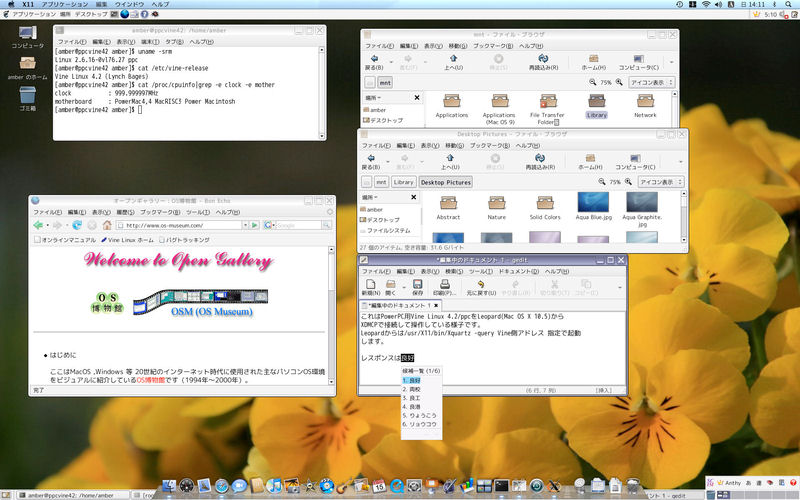The image size is (800, 500).
Task: Choose candidate 5 りょうこう in list
Action: (420, 415)
